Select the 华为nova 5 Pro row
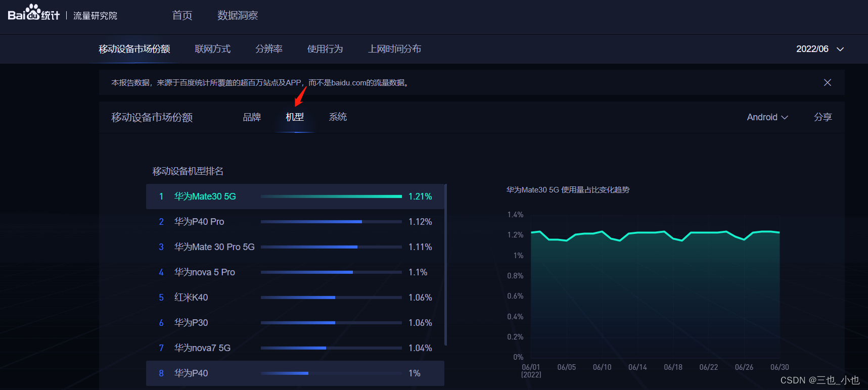This screenshot has height=390, width=868. coord(295,272)
